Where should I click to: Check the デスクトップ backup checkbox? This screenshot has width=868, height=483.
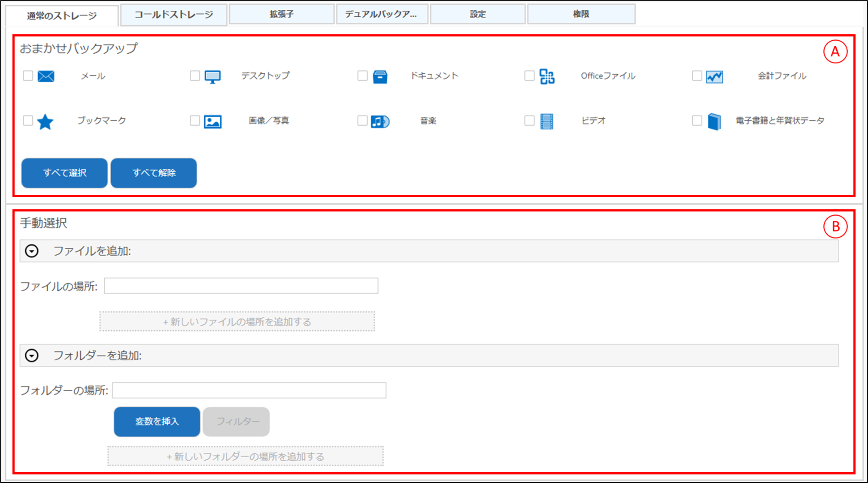click(195, 76)
